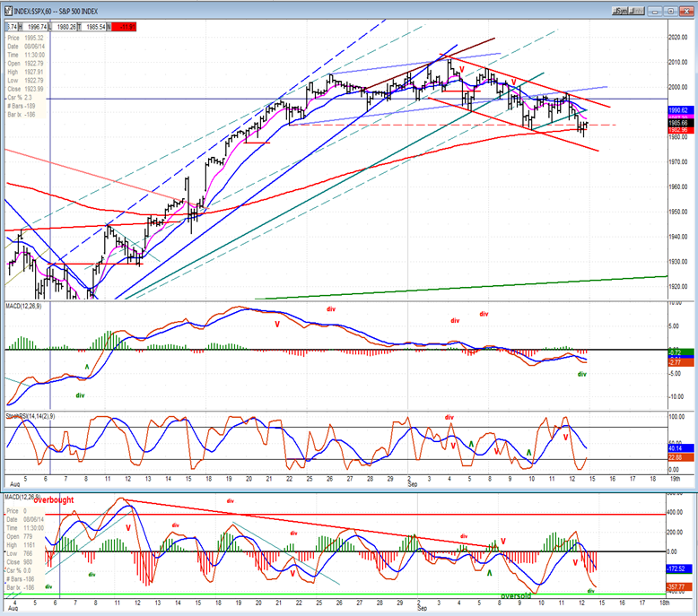Toggle the Inv checkbox button
The width and height of the screenshot is (698, 616).
[637, 11]
